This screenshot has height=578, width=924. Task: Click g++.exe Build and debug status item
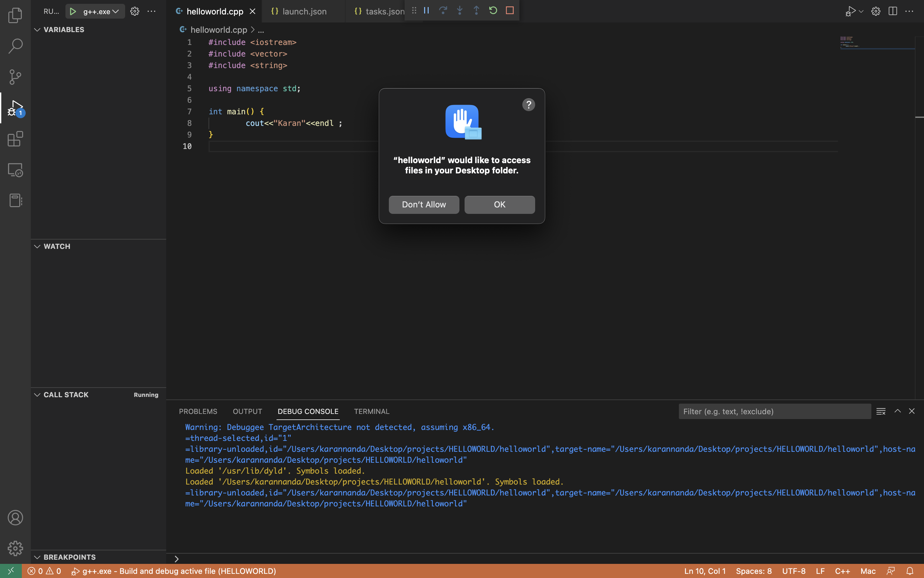click(174, 571)
